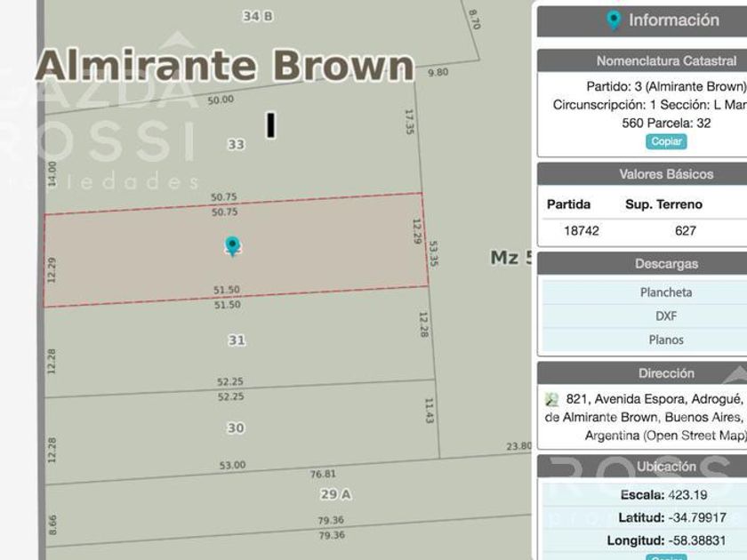Click the Partida value 18742

[582, 230]
